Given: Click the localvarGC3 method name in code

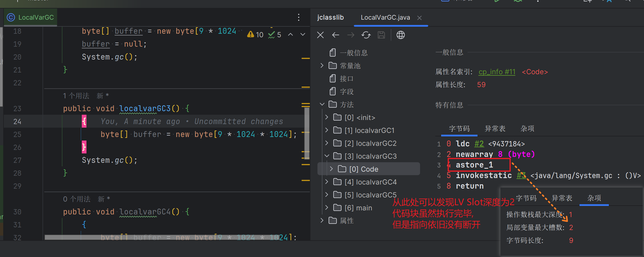Looking at the screenshot, I should coord(145,109).
